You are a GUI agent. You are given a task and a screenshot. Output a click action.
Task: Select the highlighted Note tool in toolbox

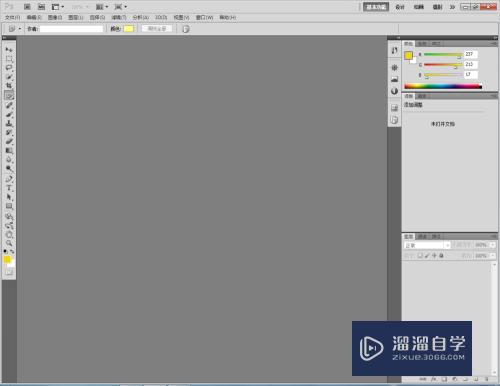pos(9,96)
